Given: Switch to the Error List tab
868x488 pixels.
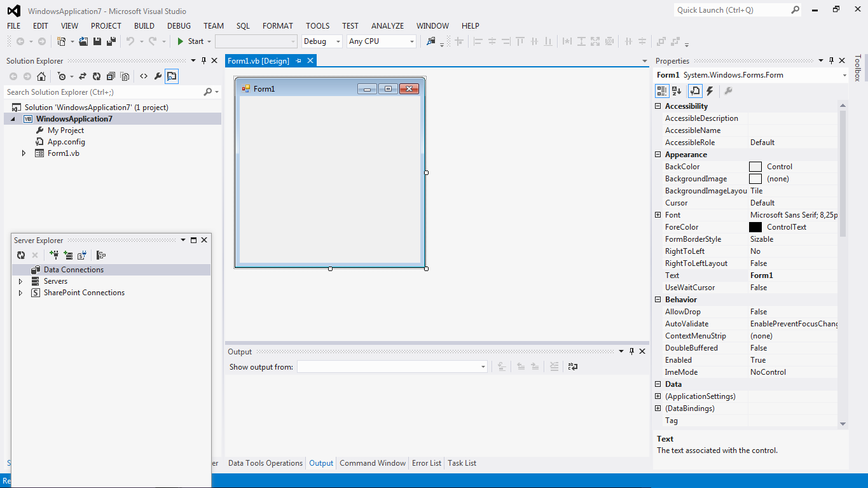Looking at the screenshot, I should [426, 463].
